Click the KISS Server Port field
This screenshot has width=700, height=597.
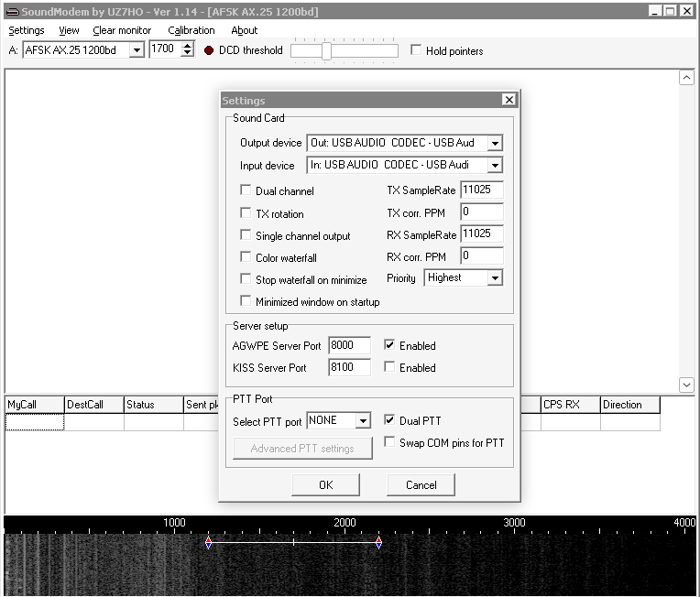(x=350, y=367)
